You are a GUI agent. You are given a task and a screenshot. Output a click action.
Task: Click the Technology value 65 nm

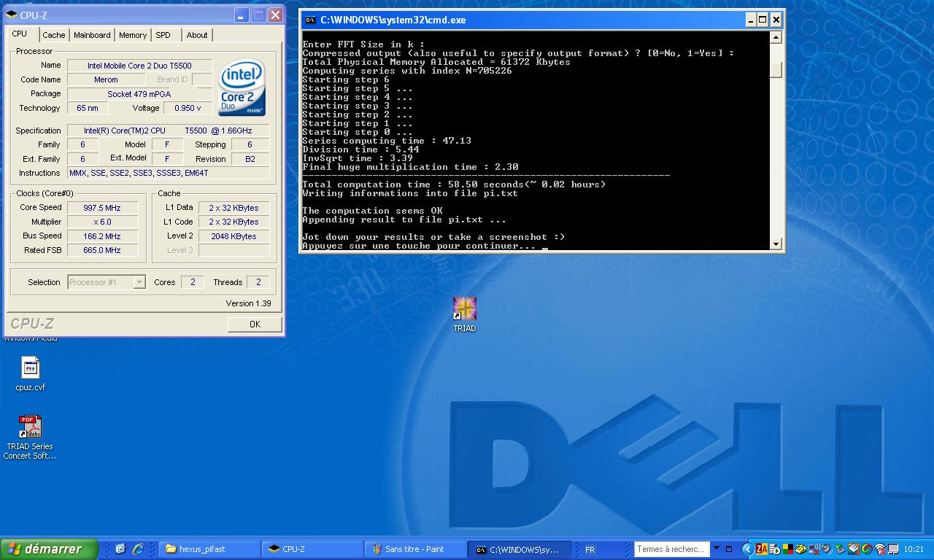coord(88,108)
